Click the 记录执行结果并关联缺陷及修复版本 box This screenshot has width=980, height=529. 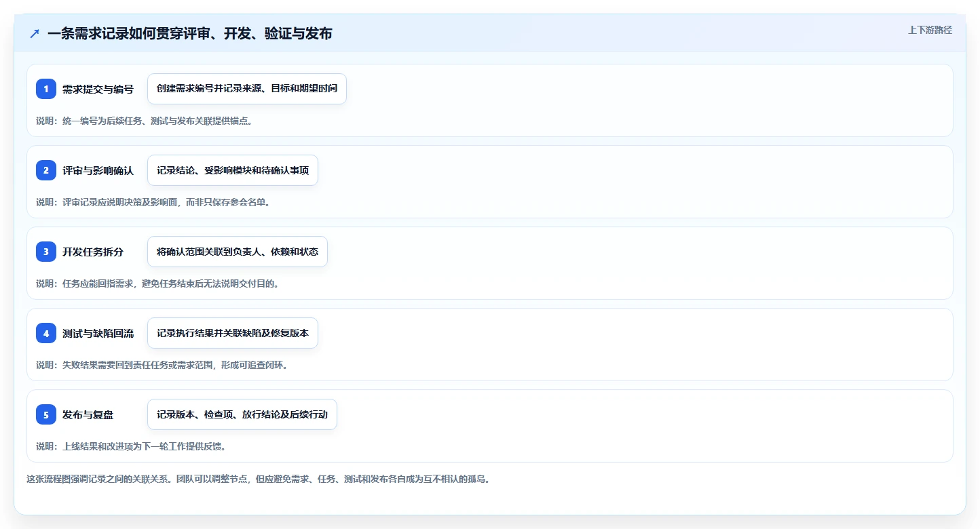pos(233,333)
